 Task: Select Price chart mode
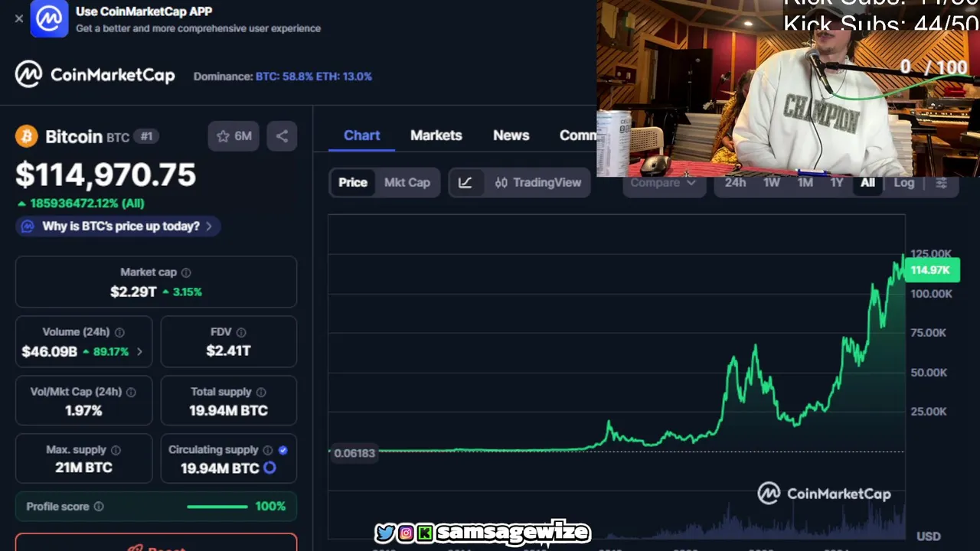(353, 182)
